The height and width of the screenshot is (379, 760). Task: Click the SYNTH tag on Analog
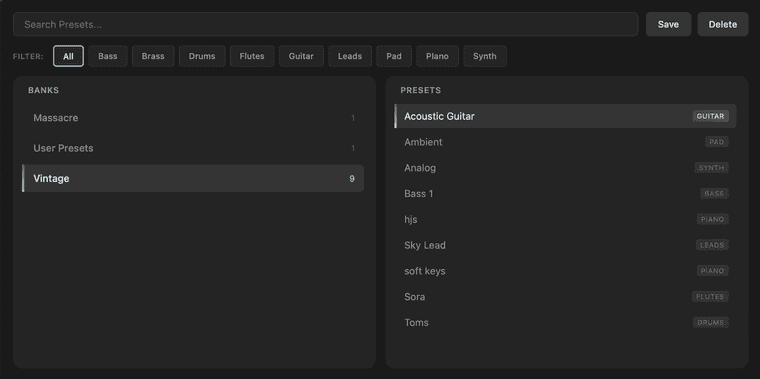point(712,168)
